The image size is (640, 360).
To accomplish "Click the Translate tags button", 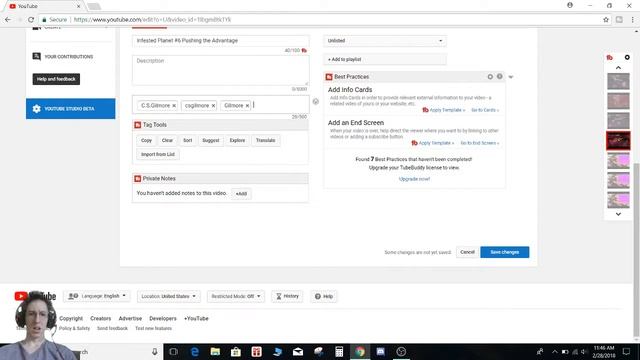I will [x=266, y=140].
